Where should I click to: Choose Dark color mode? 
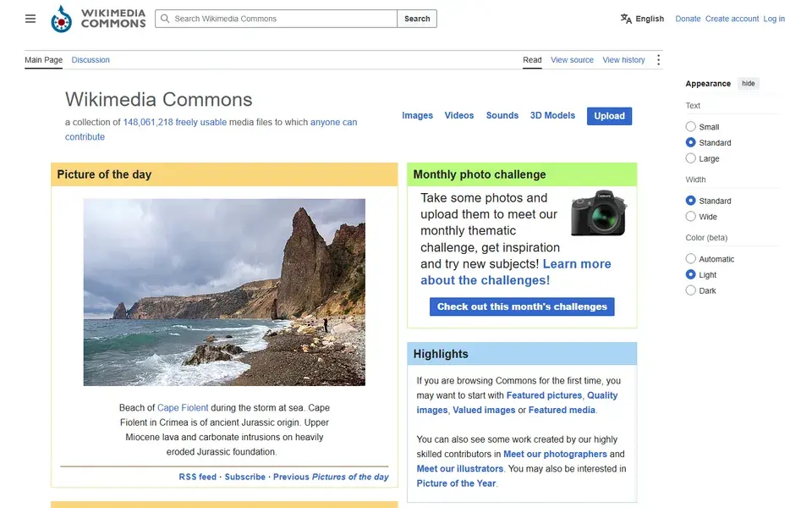[x=690, y=290]
